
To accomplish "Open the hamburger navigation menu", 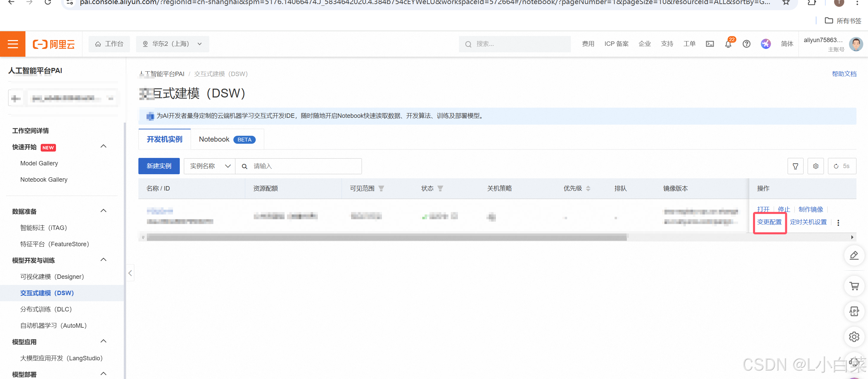I will 13,44.
